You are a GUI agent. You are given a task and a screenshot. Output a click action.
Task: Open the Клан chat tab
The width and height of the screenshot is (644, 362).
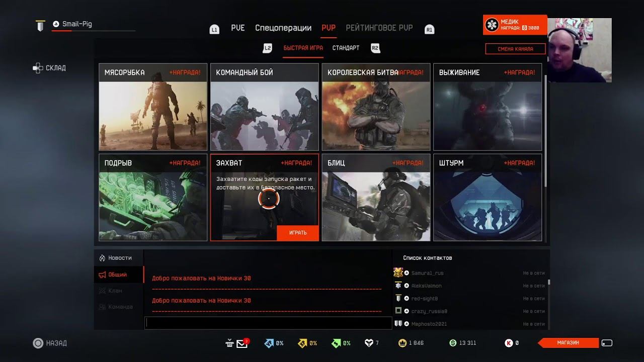coord(119,291)
